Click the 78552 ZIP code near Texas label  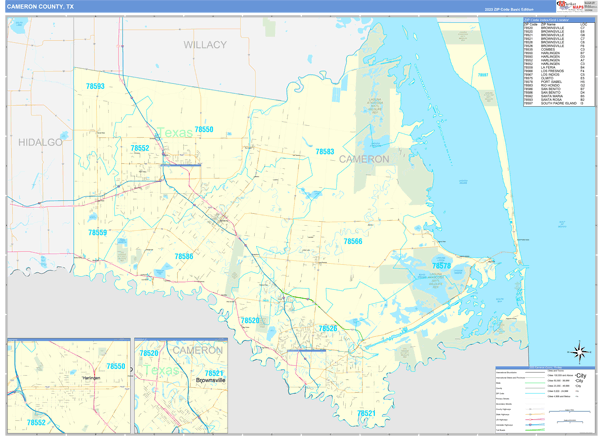coord(140,148)
